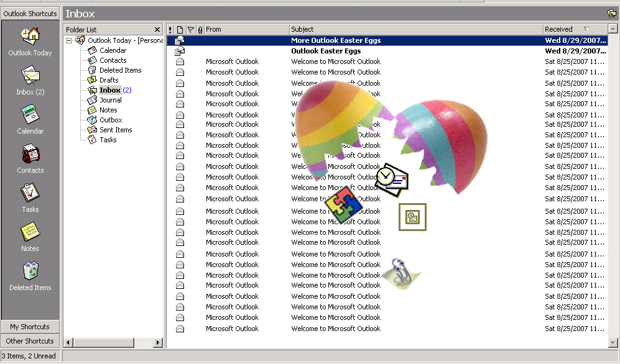Sort messages by Subject column
The height and width of the screenshot is (364, 620).
[417, 30]
